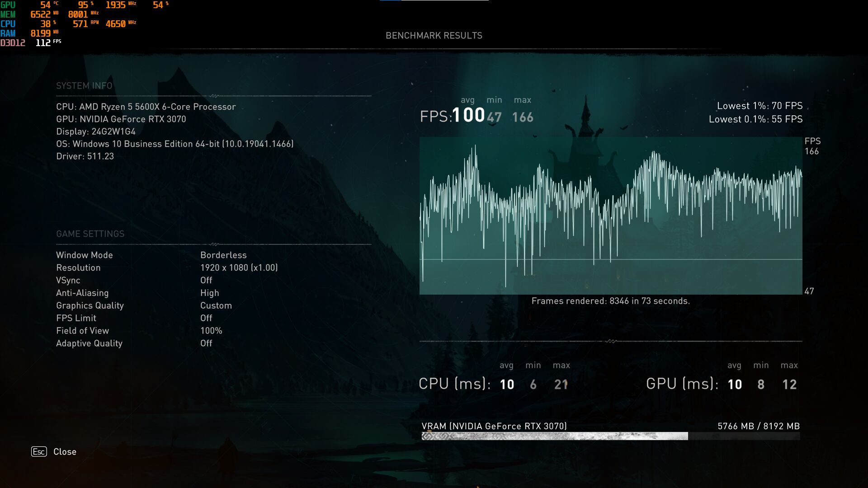Click the CPU (ms) average value 10

click(x=507, y=385)
